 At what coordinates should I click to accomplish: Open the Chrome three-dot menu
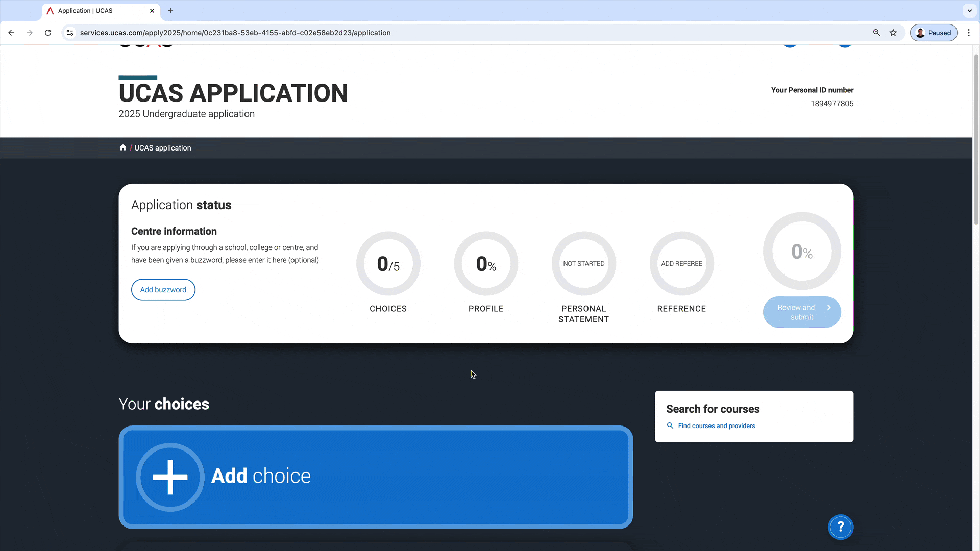click(x=969, y=33)
